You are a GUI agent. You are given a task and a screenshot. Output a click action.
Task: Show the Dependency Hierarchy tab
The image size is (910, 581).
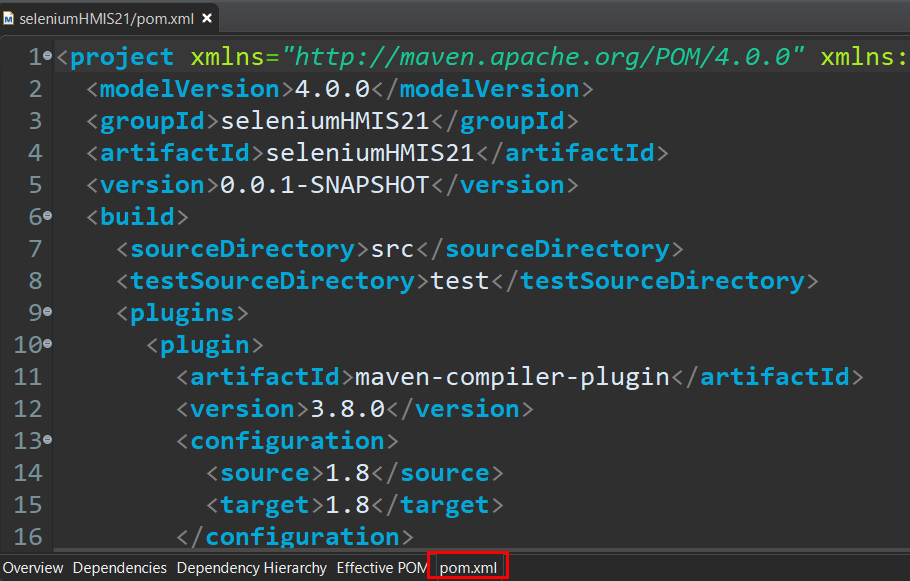click(x=251, y=568)
